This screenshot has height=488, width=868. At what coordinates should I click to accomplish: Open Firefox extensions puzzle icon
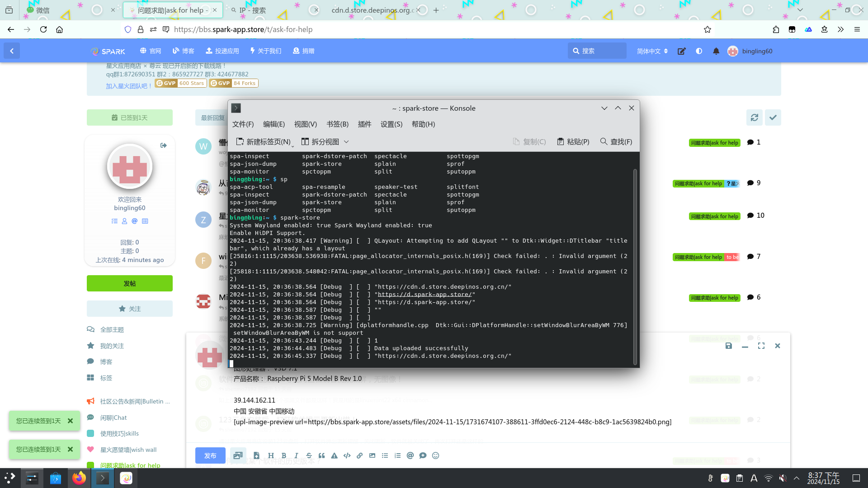776,29
